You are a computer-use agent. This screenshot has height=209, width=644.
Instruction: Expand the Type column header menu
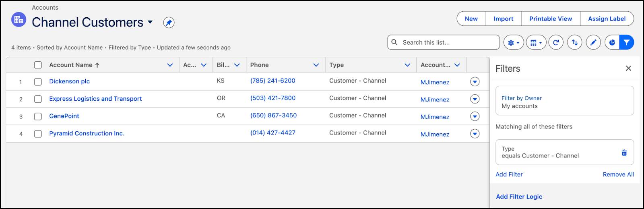point(407,65)
